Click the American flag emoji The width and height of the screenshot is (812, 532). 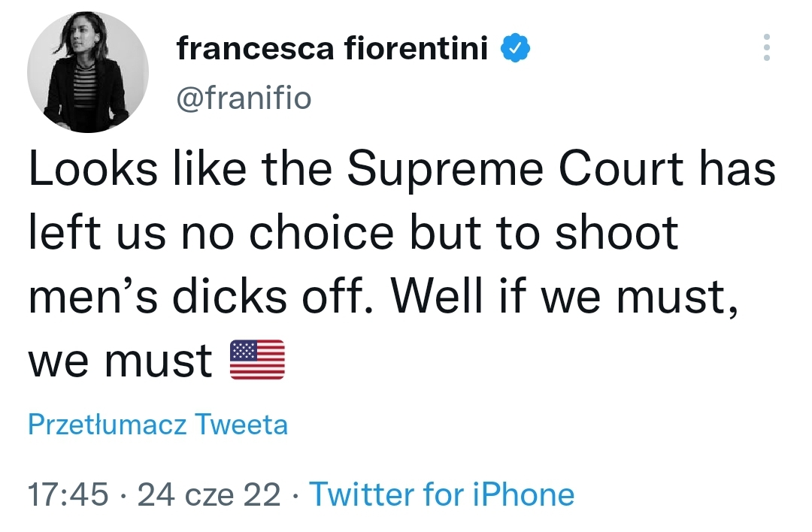(x=257, y=360)
